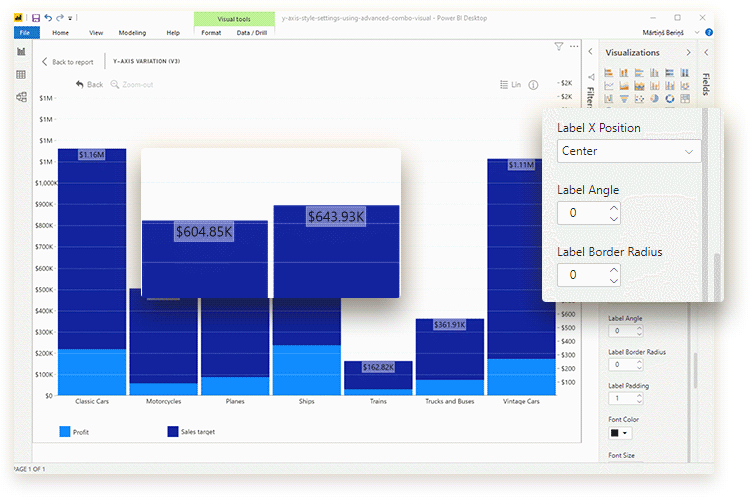Viewport: 750px width, 500px height.
Task: Click the $361.91K data label
Action: click(450, 325)
